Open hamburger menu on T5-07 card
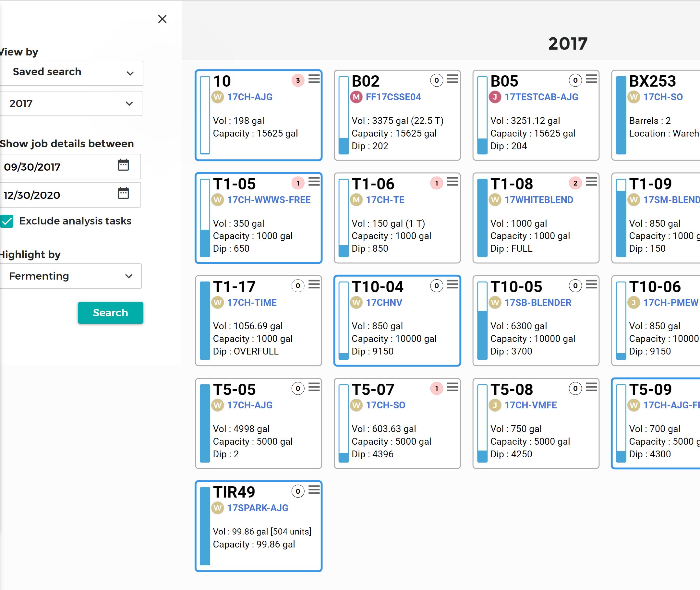Image resolution: width=700 pixels, height=590 pixels. click(x=453, y=387)
